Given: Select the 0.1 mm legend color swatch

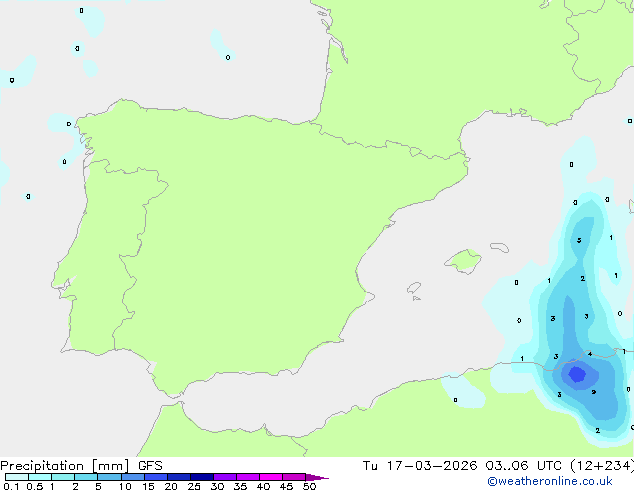Looking at the screenshot, I should point(17,477).
